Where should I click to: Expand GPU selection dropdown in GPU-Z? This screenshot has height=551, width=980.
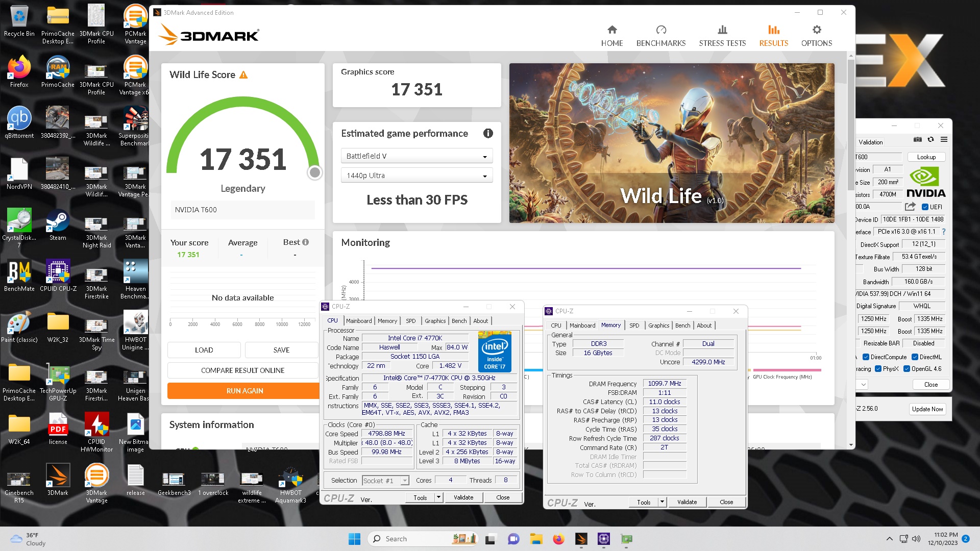coord(863,385)
